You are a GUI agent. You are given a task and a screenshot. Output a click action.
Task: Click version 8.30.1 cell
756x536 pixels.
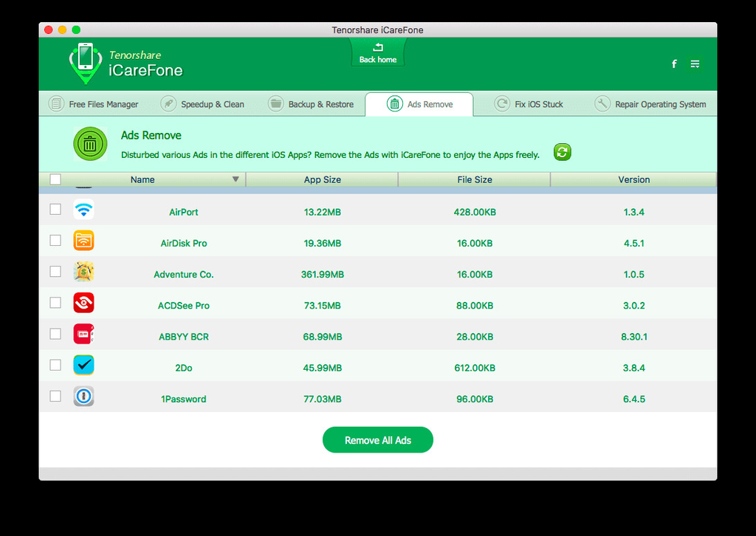pos(634,337)
